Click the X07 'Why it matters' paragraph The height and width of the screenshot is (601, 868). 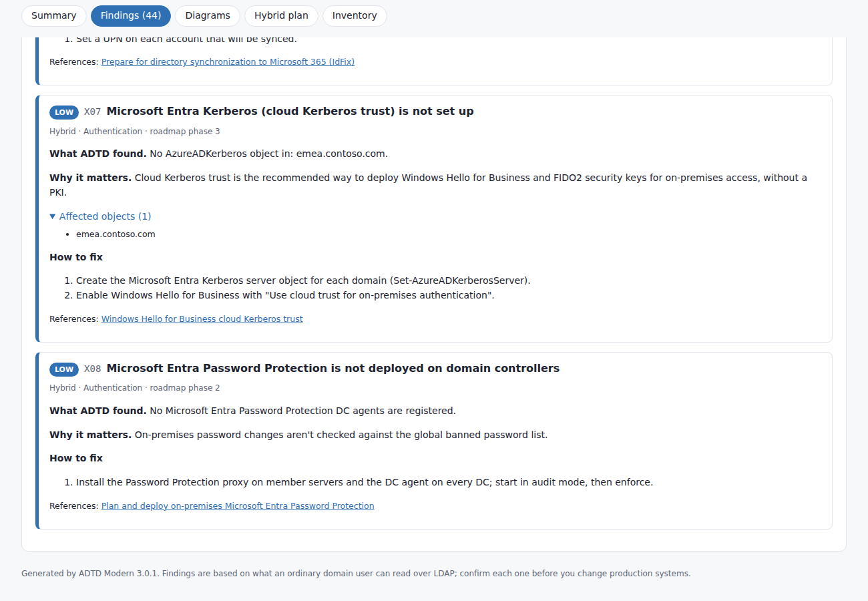(x=428, y=185)
